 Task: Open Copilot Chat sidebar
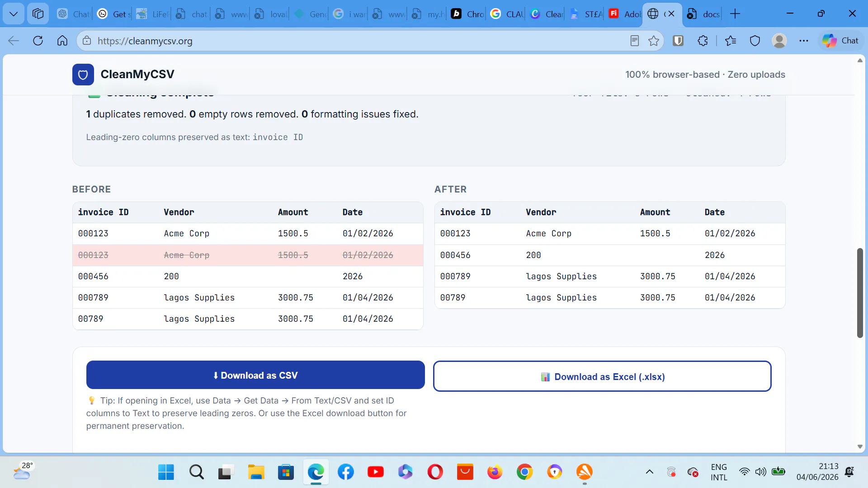click(841, 41)
